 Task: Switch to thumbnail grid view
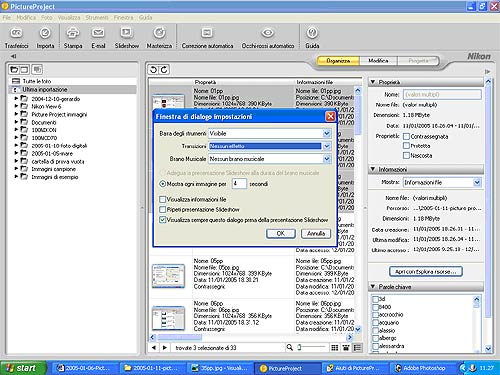[334, 348]
